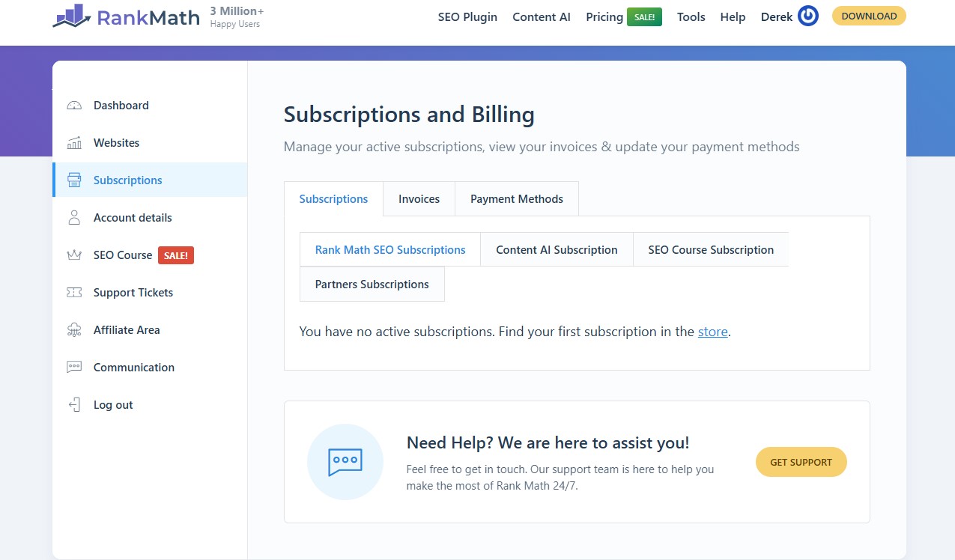The height and width of the screenshot is (560, 955).
Task: Click the Affiliate Area icon in sidebar
Action: (74, 330)
